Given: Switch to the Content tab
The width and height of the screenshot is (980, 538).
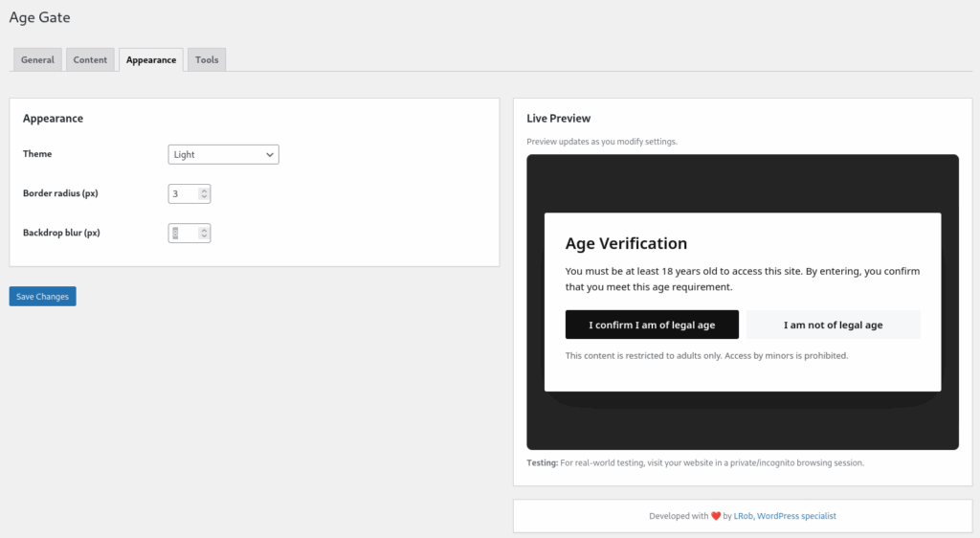Looking at the screenshot, I should (x=91, y=59).
